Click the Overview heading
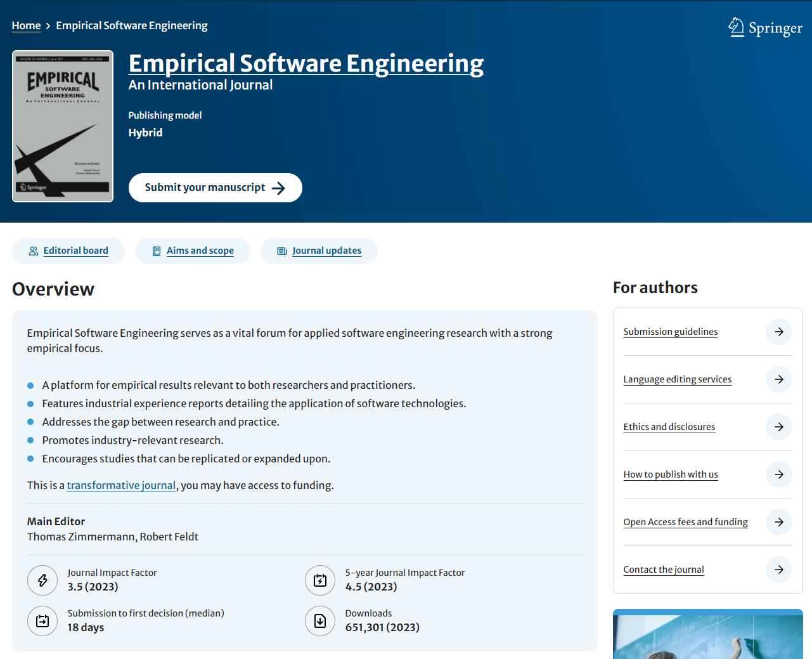The width and height of the screenshot is (812, 659). tap(53, 289)
